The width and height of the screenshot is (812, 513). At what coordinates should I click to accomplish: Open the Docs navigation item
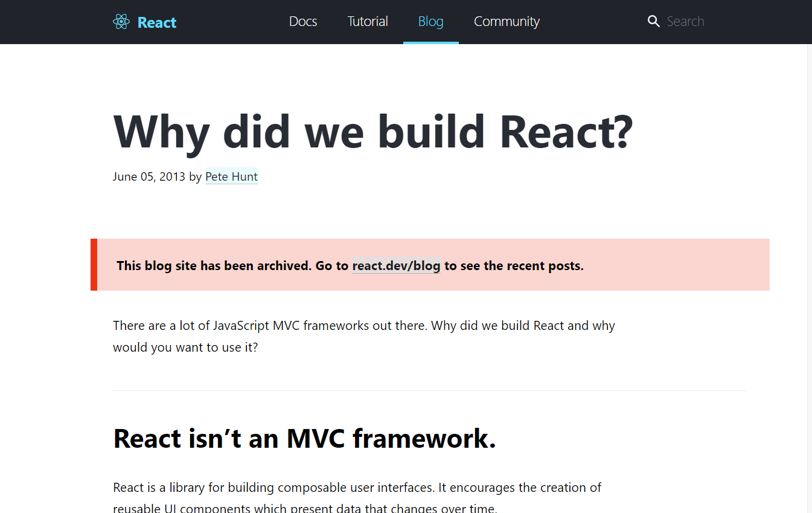pos(303,22)
